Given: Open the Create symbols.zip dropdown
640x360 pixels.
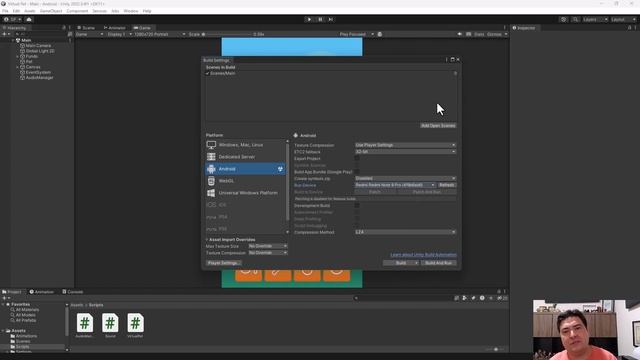Looking at the screenshot, I should (405, 178).
